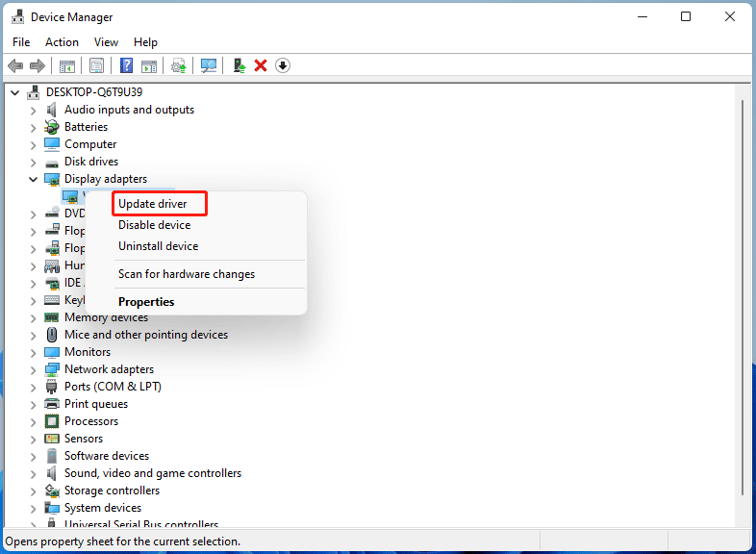Click the Processors category icon
This screenshot has height=554, width=756.
52,421
